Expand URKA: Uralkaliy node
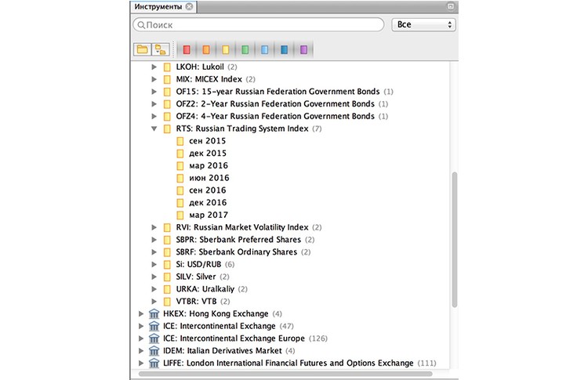This screenshot has height=380, width=588. 154,289
